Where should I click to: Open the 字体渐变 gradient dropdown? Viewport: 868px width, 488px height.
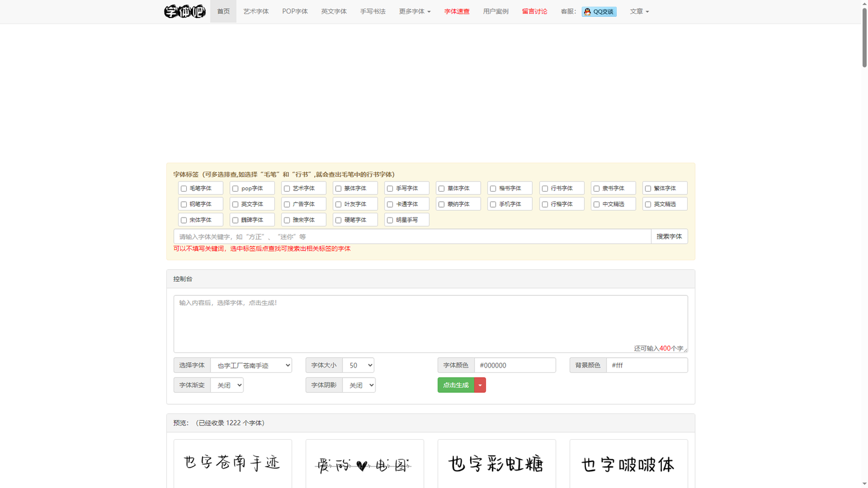[x=227, y=385]
